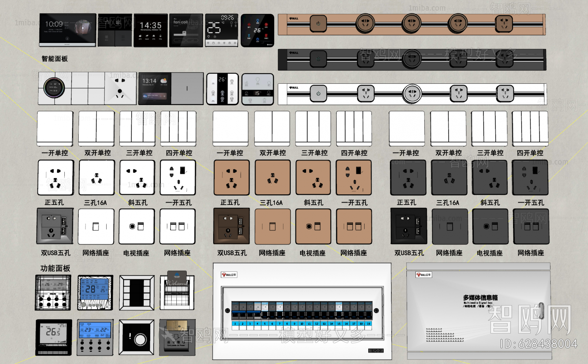The width and height of the screenshot is (588, 364).
Task: Select the copper 三孔16A socket
Action: point(273,178)
